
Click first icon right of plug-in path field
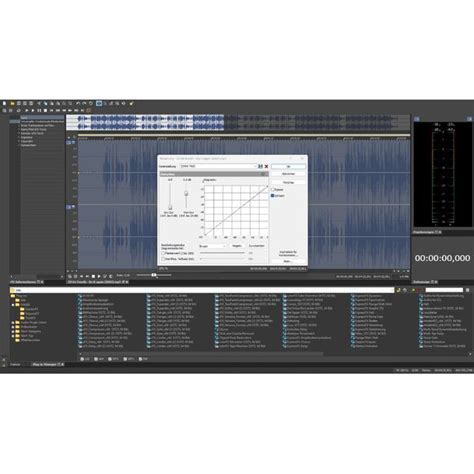click(398, 290)
